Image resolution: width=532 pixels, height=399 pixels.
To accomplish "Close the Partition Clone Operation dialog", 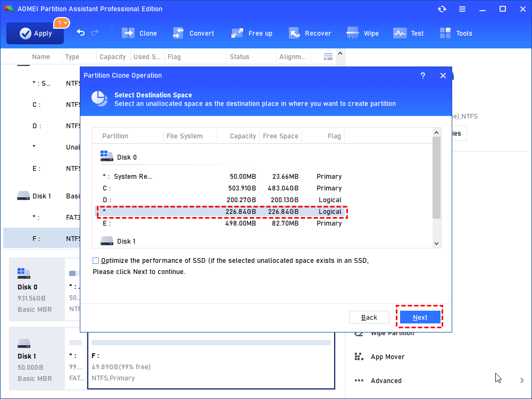I will click(x=443, y=76).
